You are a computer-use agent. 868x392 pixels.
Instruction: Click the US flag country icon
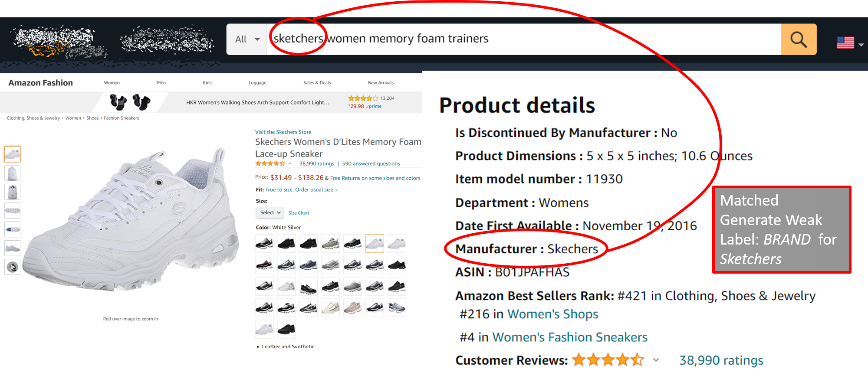tap(845, 42)
